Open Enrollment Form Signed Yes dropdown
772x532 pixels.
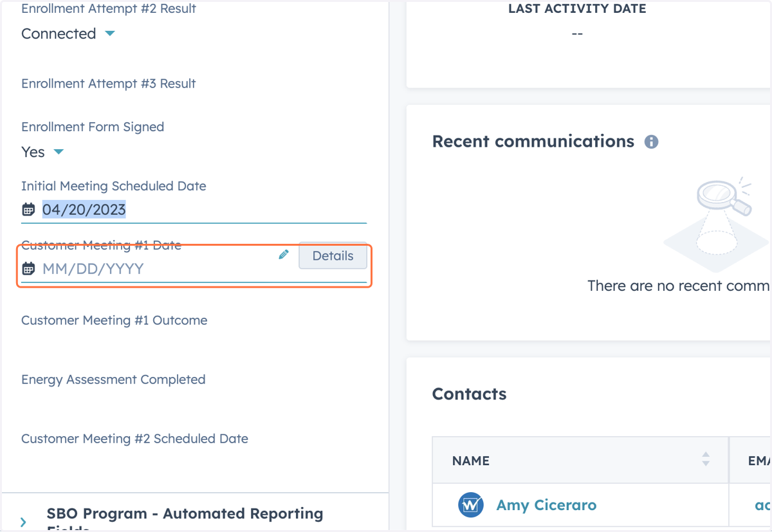pyautogui.click(x=42, y=152)
